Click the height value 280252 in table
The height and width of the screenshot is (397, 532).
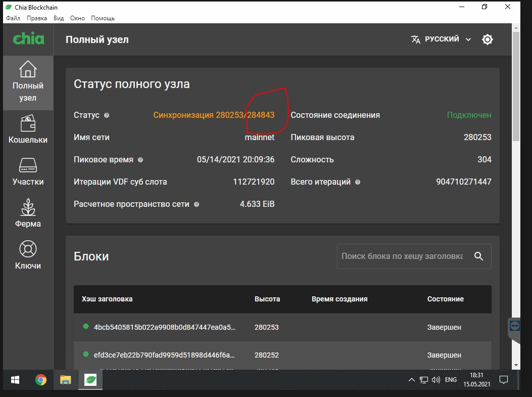pyautogui.click(x=267, y=355)
